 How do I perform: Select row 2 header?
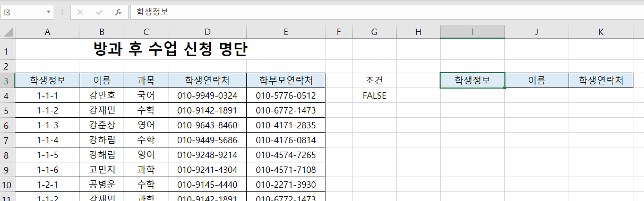7,66
